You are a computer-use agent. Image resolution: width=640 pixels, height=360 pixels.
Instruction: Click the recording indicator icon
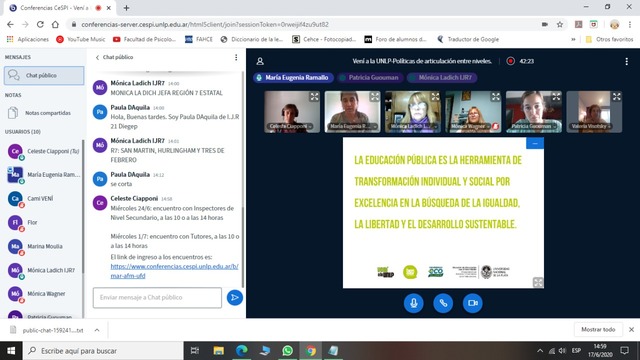pyautogui.click(x=511, y=61)
